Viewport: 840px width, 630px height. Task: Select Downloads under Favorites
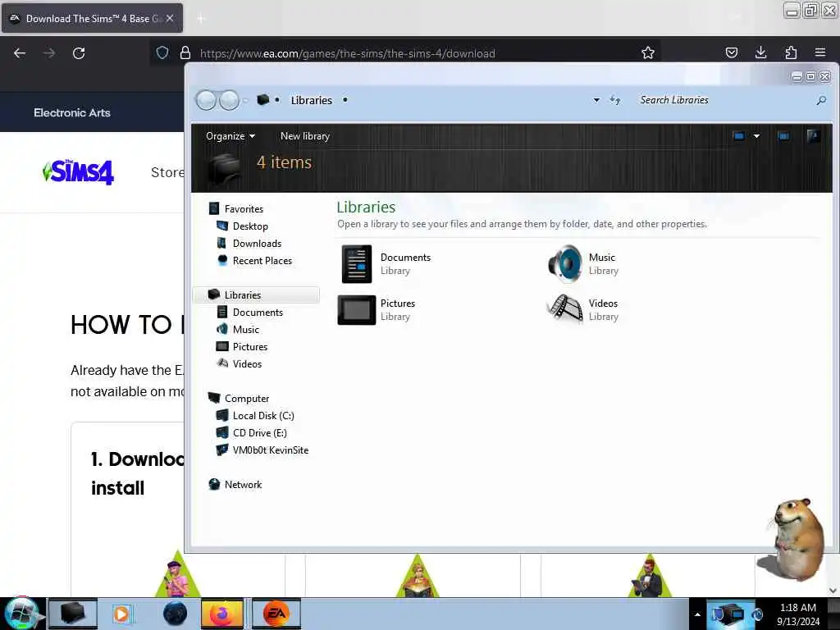click(257, 243)
